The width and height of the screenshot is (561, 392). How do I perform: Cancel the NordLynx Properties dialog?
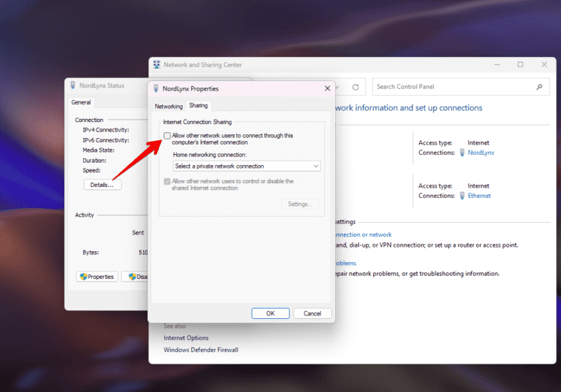(312, 313)
